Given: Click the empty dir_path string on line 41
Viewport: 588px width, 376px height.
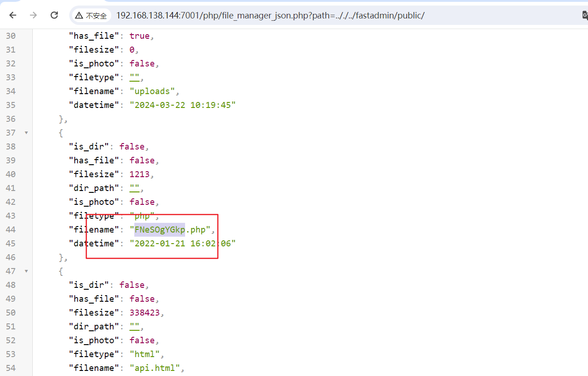Looking at the screenshot, I should coord(134,188).
